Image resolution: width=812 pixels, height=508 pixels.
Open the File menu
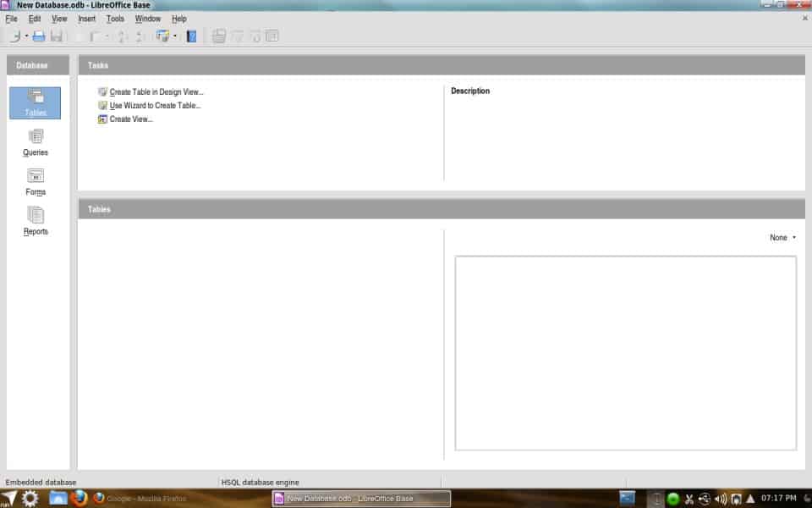pos(11,19)
